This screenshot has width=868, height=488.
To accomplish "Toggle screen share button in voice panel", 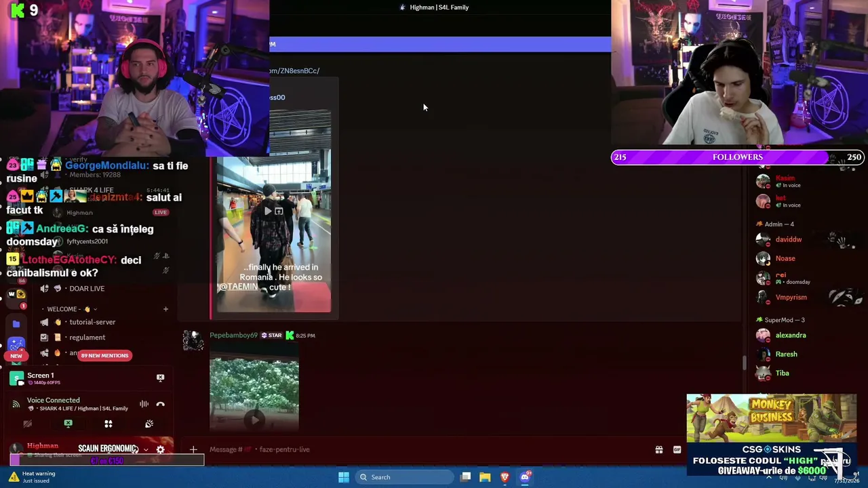I will 68,424.
